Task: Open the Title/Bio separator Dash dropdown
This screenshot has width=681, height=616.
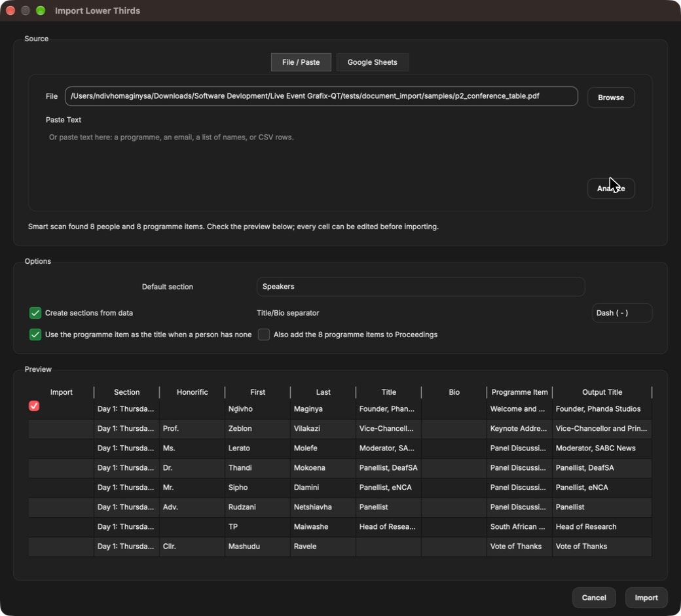Action: [x=621, y=313]
